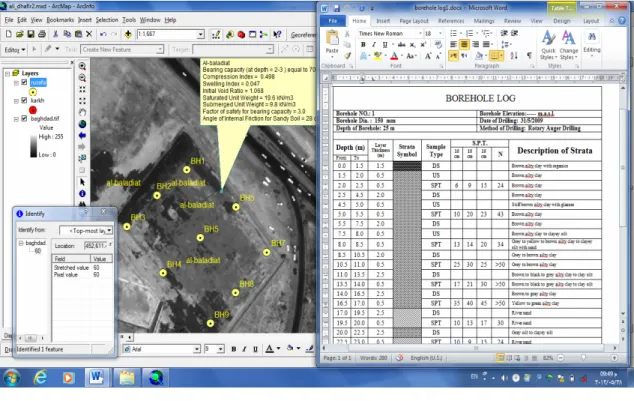Select the Zoom Out tool in ArcMap
The image size is (634, 401).
coord(82,78)
